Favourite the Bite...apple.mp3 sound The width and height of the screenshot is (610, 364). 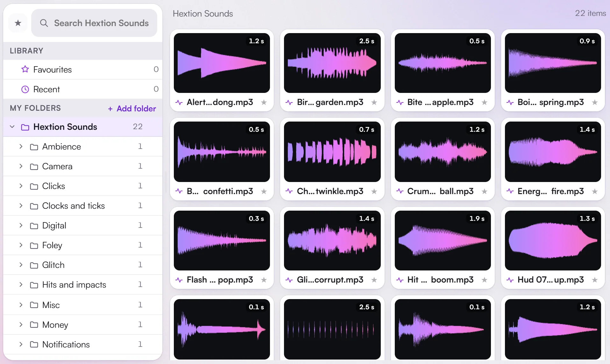pos(485,102)
